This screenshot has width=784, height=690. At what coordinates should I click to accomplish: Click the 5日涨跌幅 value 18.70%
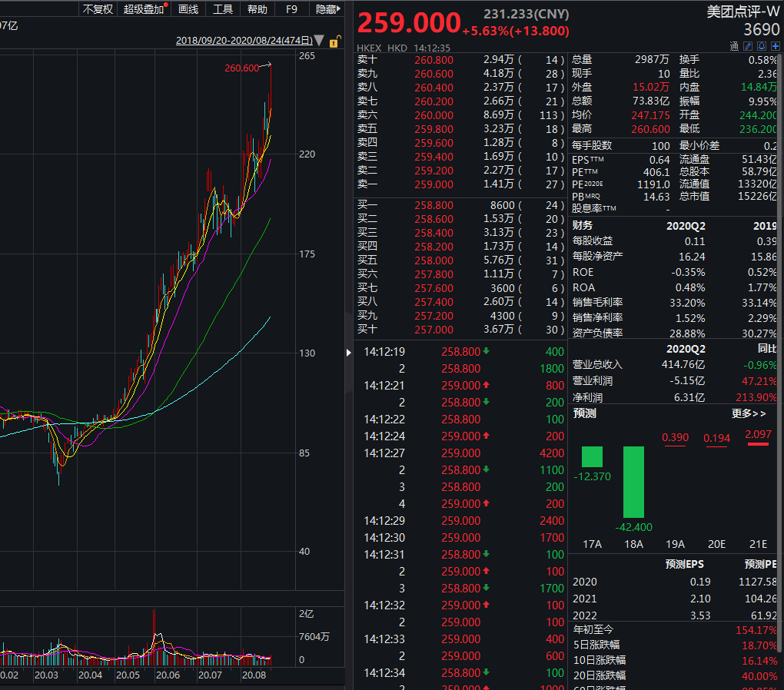(x=759, y=645)
